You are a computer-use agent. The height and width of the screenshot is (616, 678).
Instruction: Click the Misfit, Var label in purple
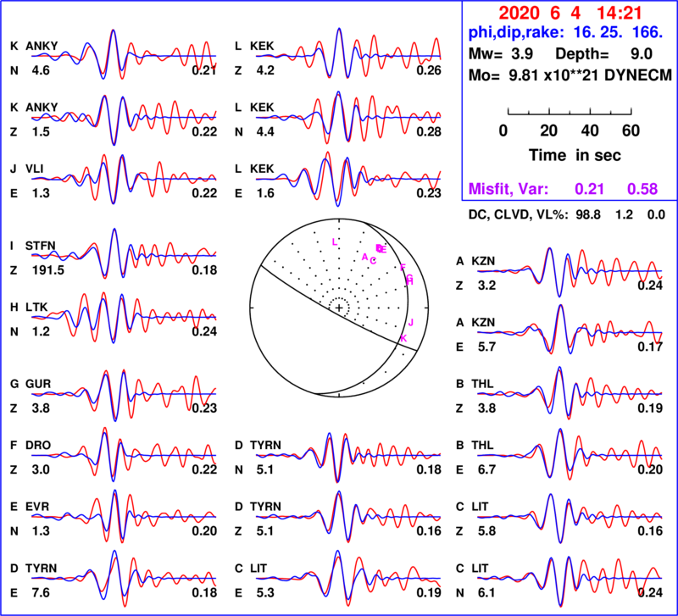(508, 189)
